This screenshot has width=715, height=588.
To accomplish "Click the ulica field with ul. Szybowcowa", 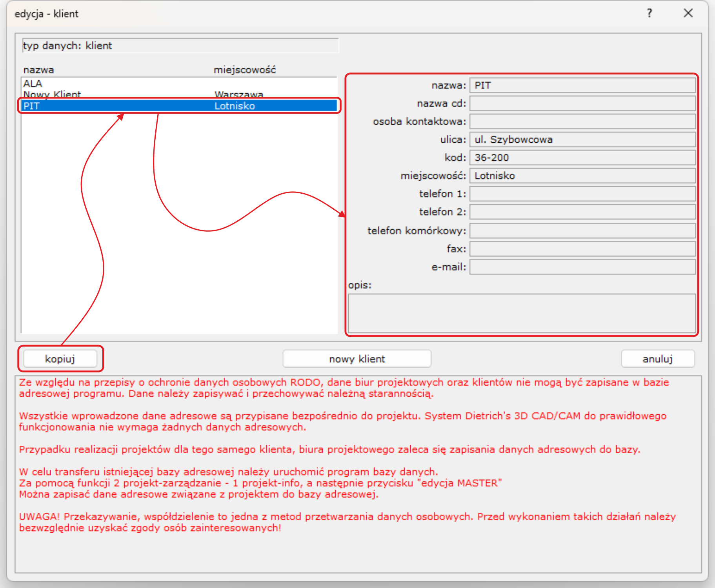I will click(x=582, y=140).
